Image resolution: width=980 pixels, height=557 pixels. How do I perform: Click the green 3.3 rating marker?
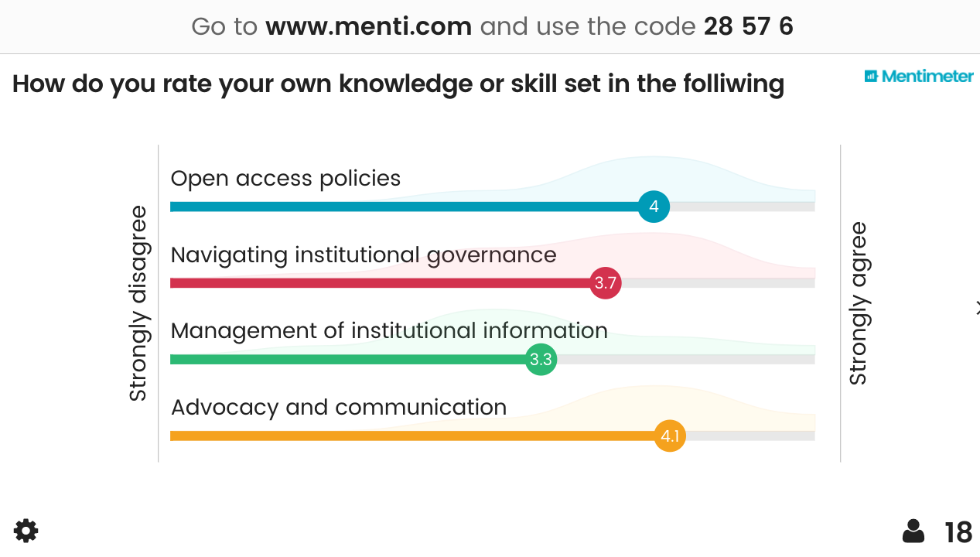click(x=541, y=360)
